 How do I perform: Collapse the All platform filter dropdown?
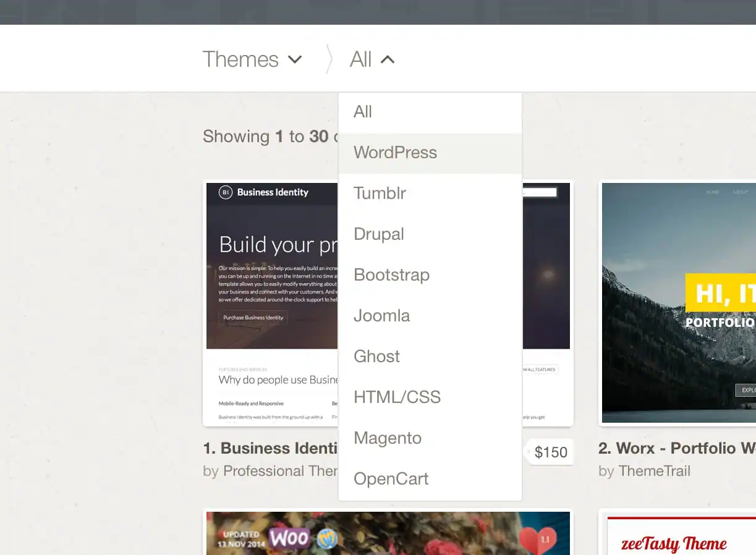click(372, 59)
